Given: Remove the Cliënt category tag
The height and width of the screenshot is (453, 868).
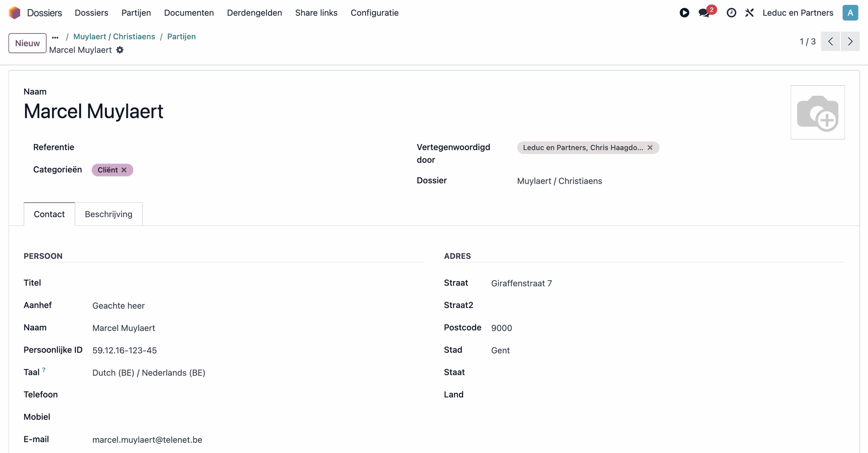Looking at the screenshot, I should pos(124,170).
